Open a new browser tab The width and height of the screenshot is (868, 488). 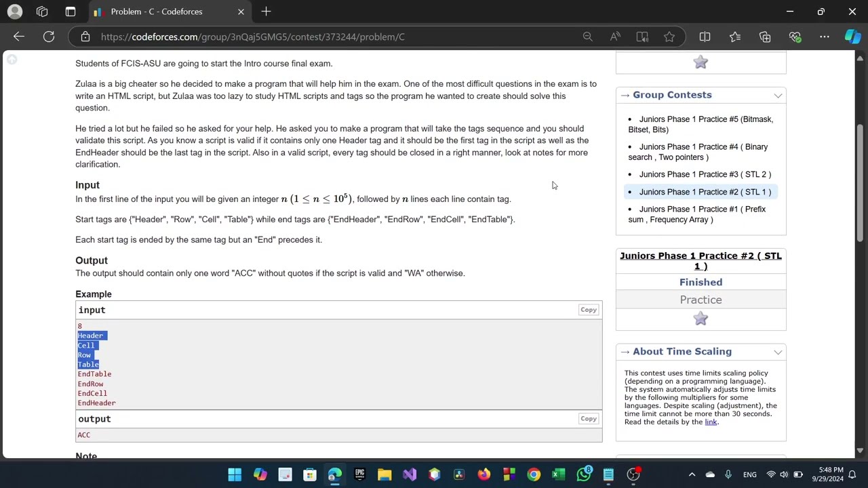266,12
